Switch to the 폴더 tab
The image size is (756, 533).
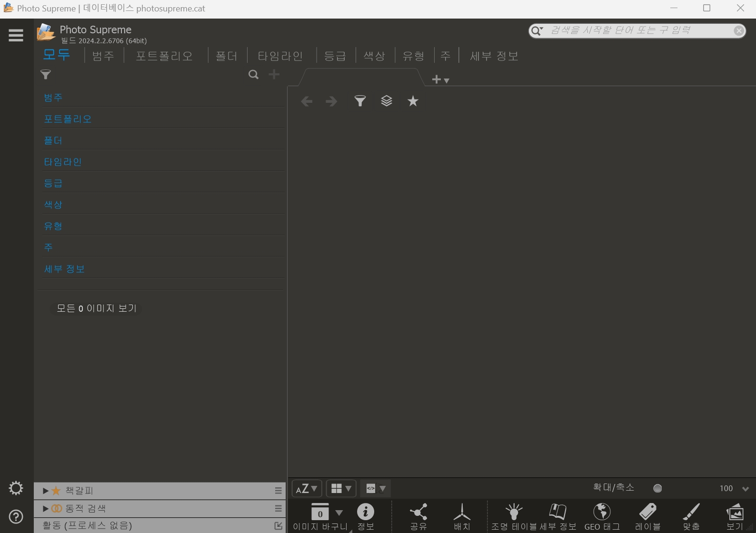226,56
